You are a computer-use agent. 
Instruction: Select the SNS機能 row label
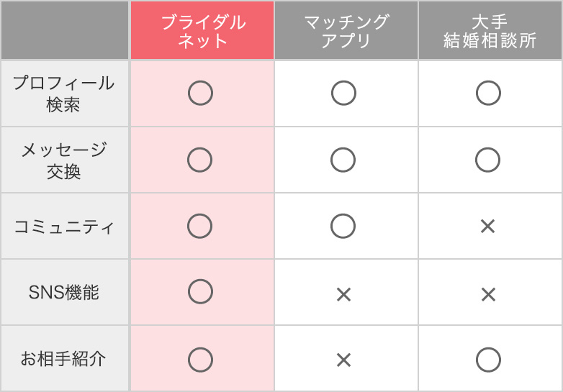64,293
